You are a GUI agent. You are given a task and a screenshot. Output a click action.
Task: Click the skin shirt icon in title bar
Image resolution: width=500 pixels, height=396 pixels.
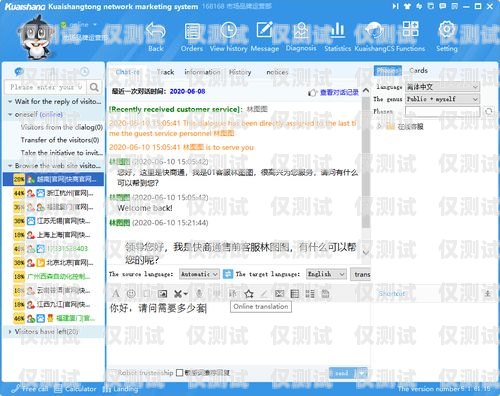(x=407, y=6)
